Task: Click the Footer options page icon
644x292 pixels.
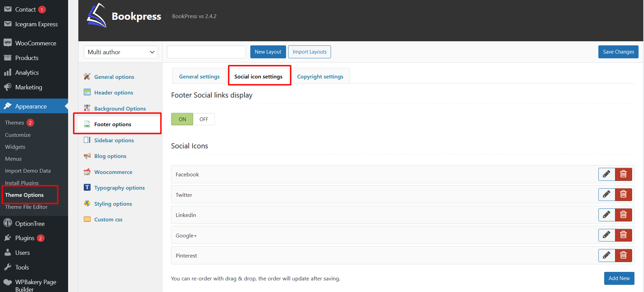Action: pyautogui.click(x=87, y=124)
